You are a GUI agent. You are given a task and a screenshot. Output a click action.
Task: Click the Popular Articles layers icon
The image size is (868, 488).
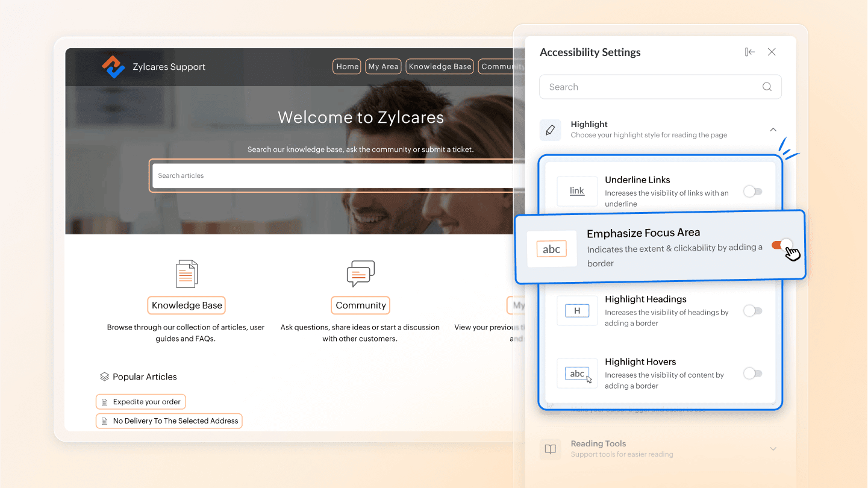point(104,377)
